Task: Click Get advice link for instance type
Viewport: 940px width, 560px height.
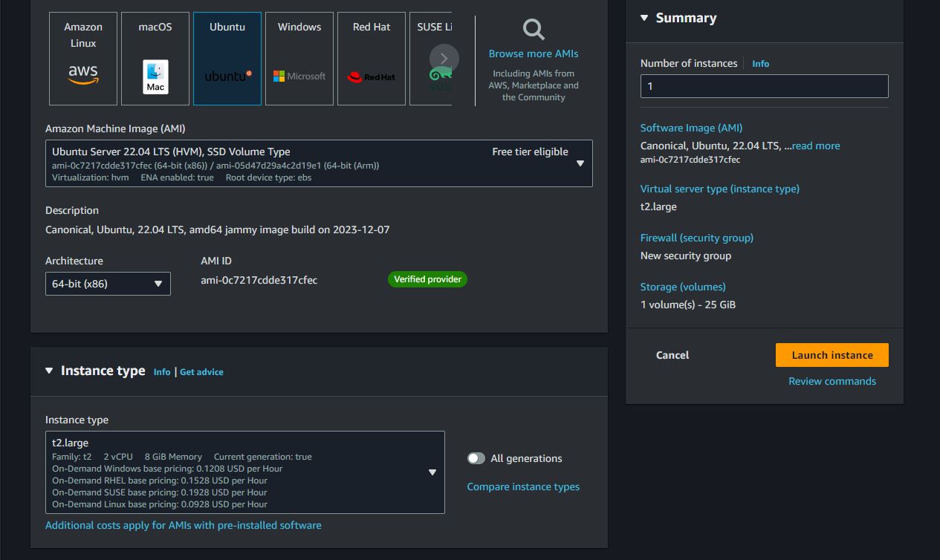Action: pos(201,371)
